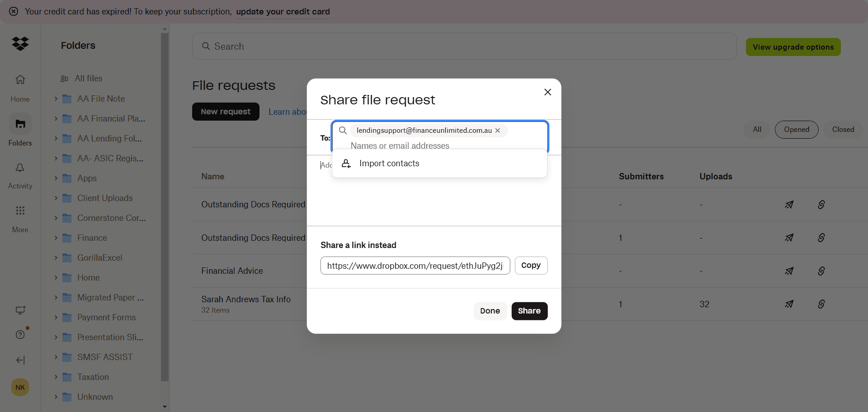Click Done in the share dialog
Viewport: 868px width, 412px height.
coord(490,311)
